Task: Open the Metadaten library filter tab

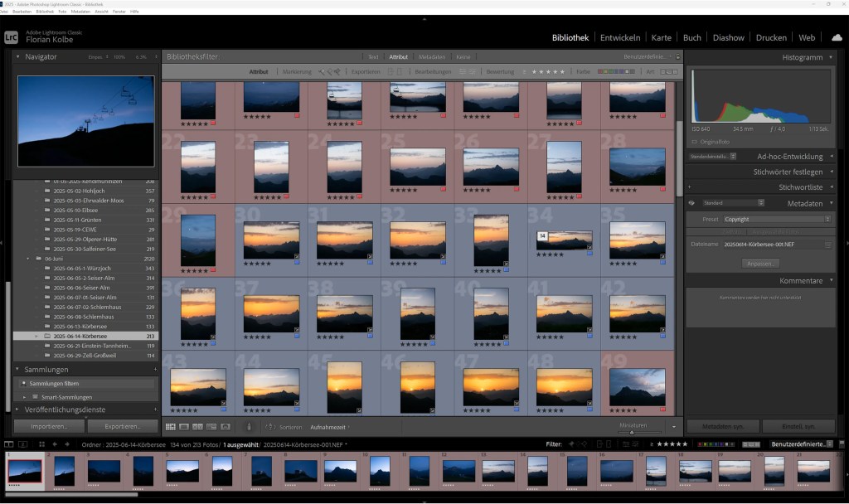Action: coord(432,56)
